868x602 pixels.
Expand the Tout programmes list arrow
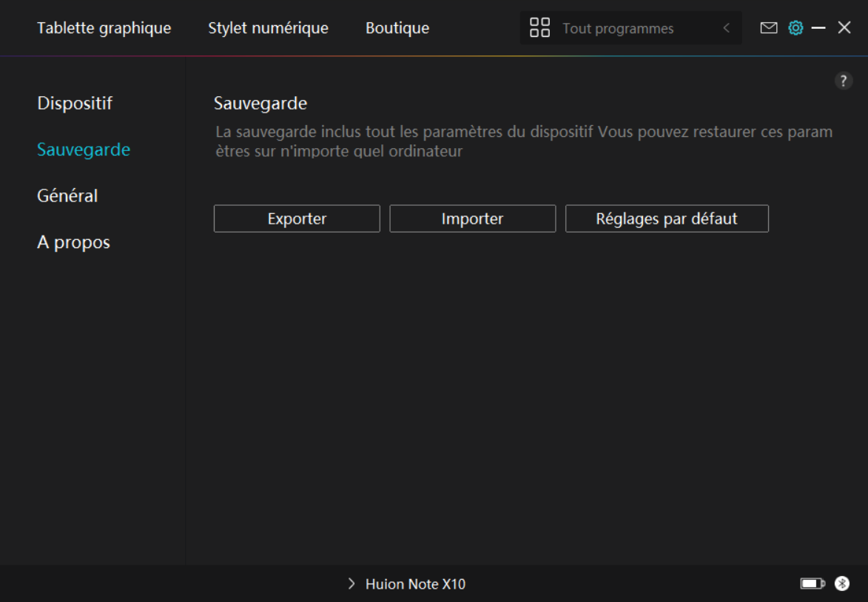[726, 28]
